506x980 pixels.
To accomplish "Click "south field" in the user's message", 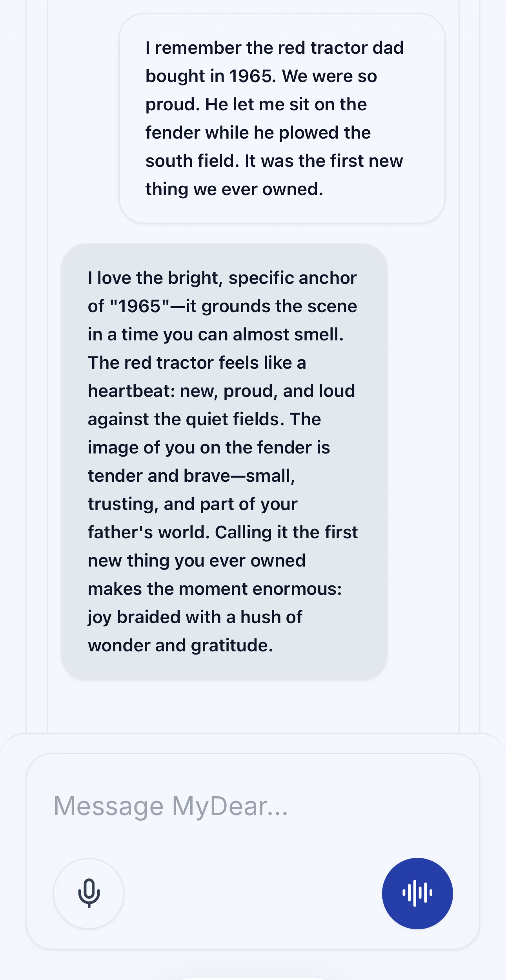I will tap(192, 161).
